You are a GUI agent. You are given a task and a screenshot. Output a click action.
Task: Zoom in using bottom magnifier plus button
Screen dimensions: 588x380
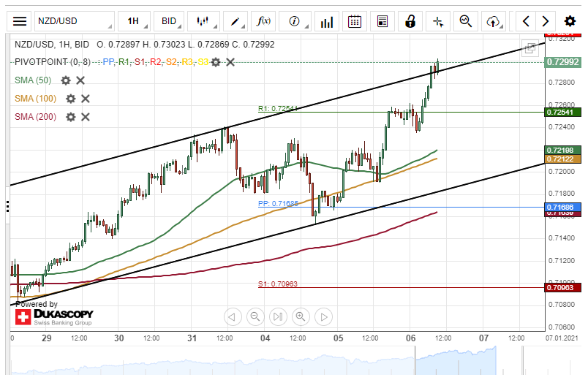tap(301, 316)
